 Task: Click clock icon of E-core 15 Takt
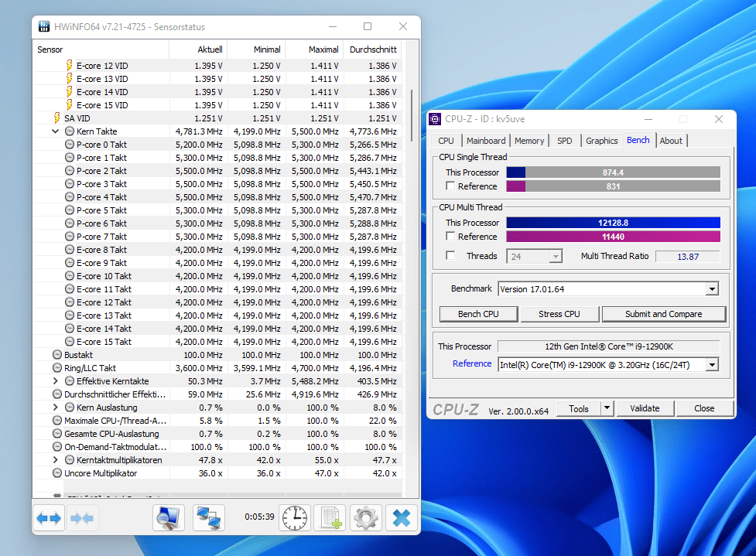tap(70, 342)
